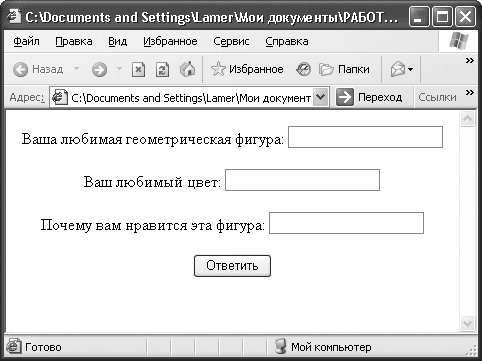The width and height of the screenshot is (482, 361).
Task: Click the Ответить submit button
Action: click(232, 266)
